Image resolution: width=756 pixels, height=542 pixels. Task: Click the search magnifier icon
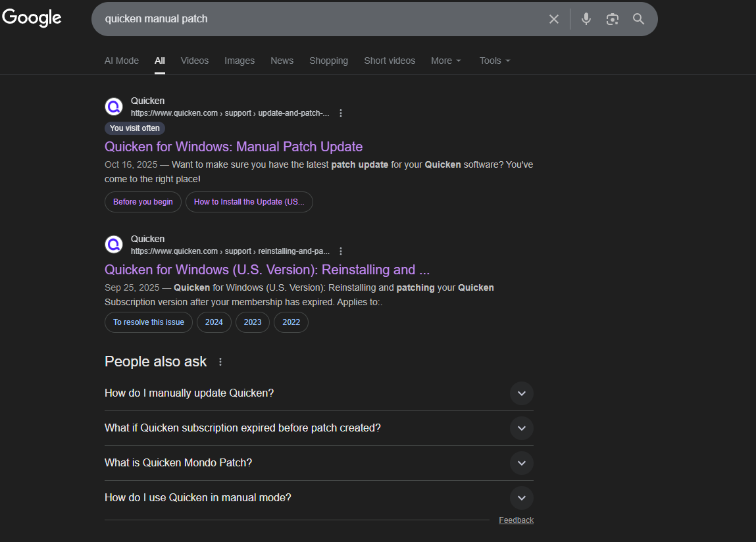pos(638,19)
